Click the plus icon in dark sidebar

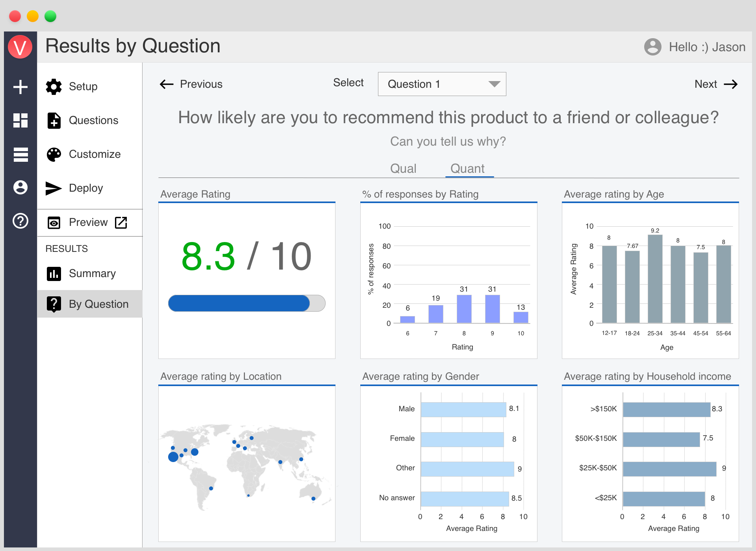(x=20, y=87)
